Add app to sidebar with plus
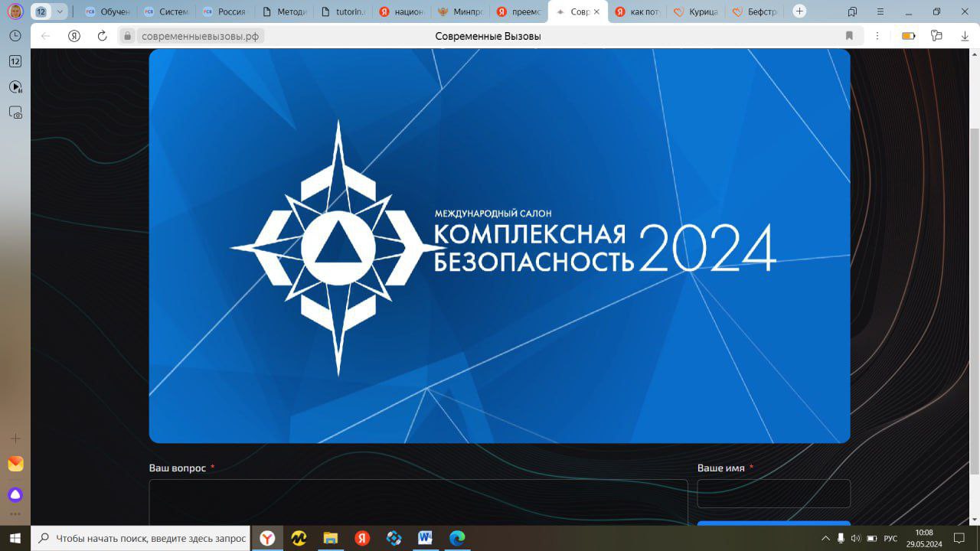 pos(15,438)
